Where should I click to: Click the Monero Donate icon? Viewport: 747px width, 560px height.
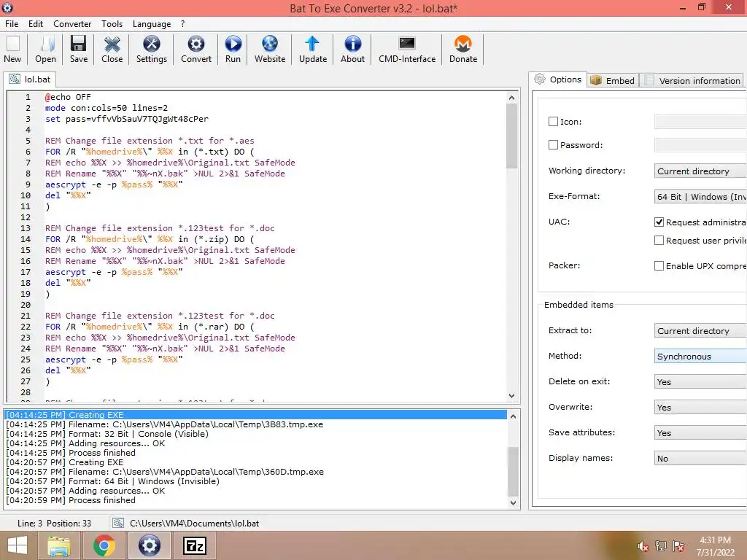463,50
